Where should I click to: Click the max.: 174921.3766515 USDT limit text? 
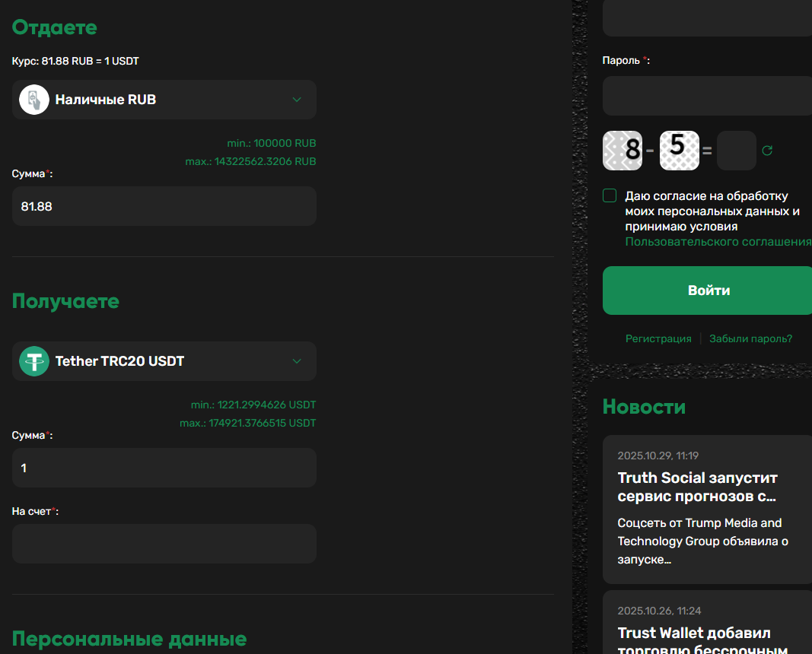tap(247, 424)
